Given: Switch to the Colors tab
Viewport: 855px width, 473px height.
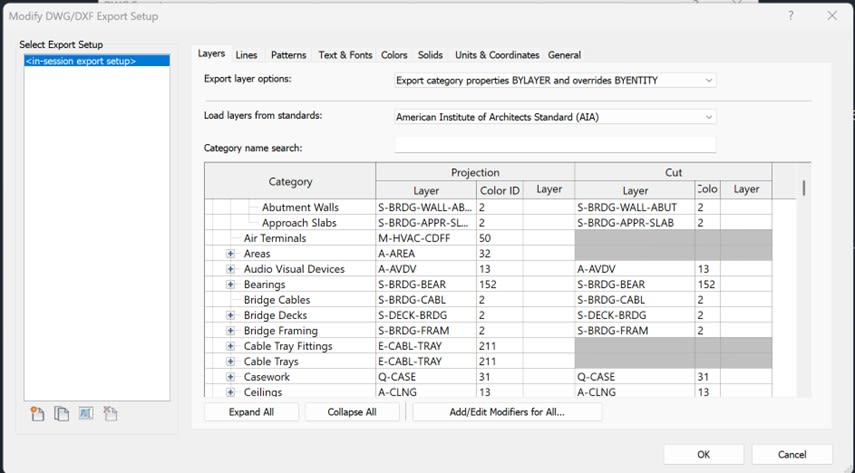Looking at the screenshot, I should [x=394, y=55].
